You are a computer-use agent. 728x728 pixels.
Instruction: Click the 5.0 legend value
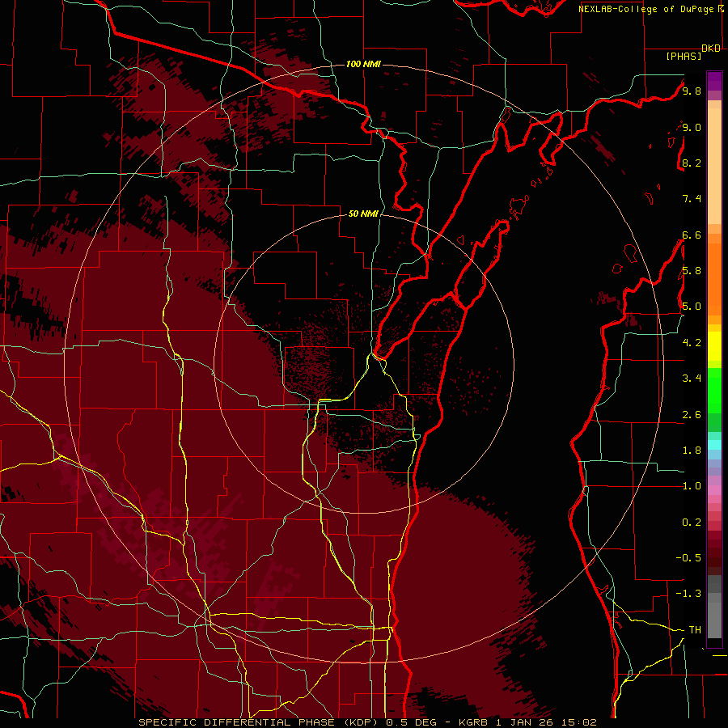(692, 307)
